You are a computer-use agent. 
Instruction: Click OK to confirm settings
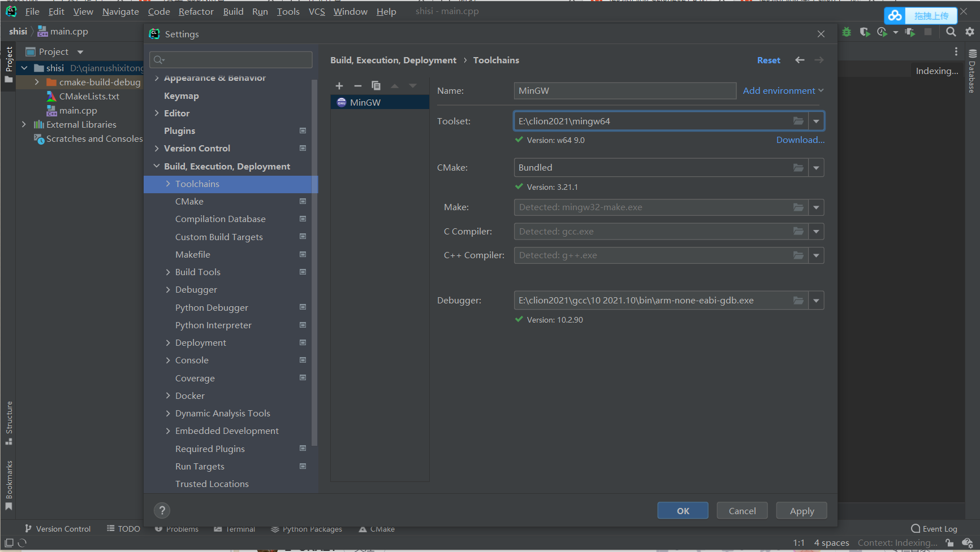[683, 511]
